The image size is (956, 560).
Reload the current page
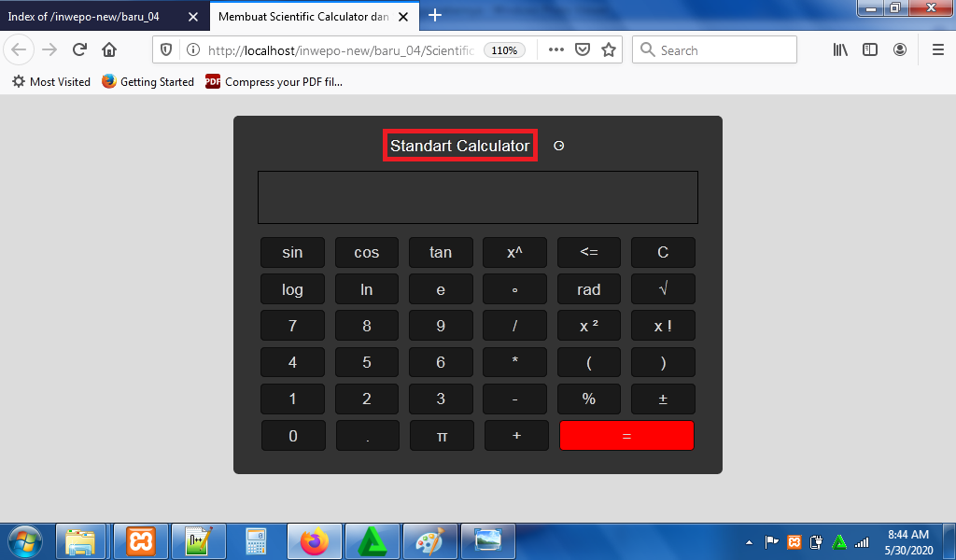coord(79,50)
